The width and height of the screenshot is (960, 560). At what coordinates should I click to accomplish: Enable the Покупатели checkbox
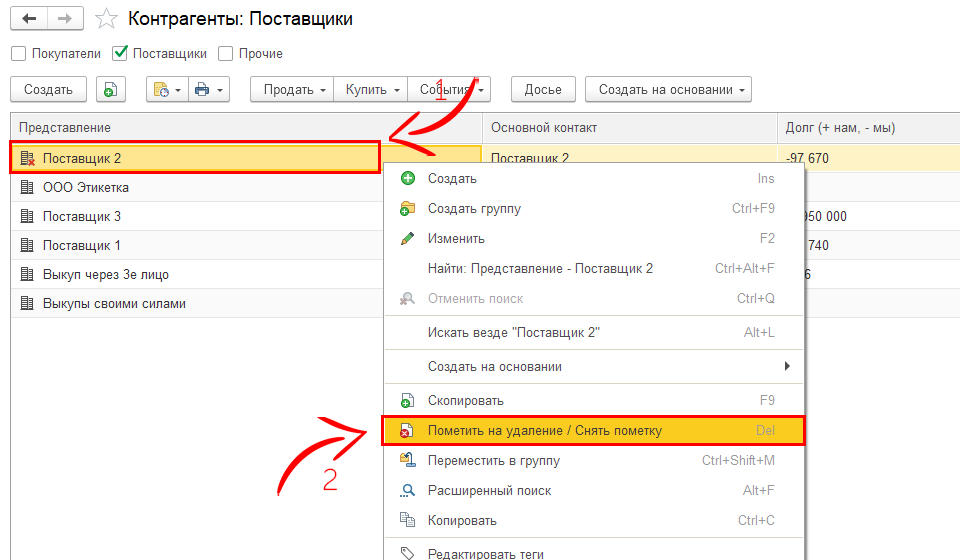18,54
